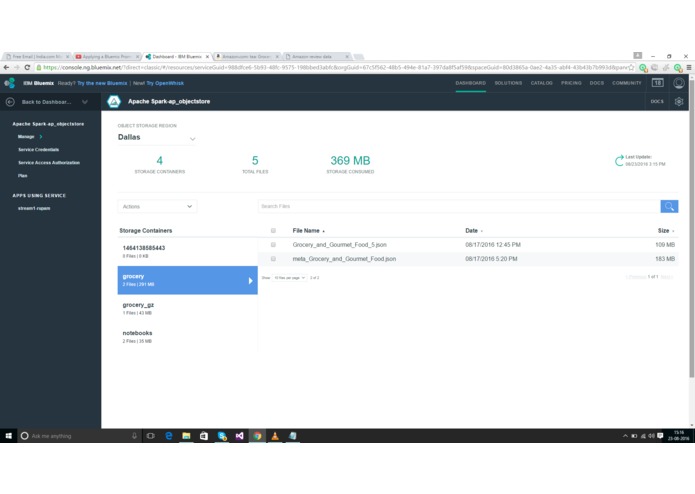Open VLC media player from taskbar
The width and height of the screenshot is (695, 494).
275,436
